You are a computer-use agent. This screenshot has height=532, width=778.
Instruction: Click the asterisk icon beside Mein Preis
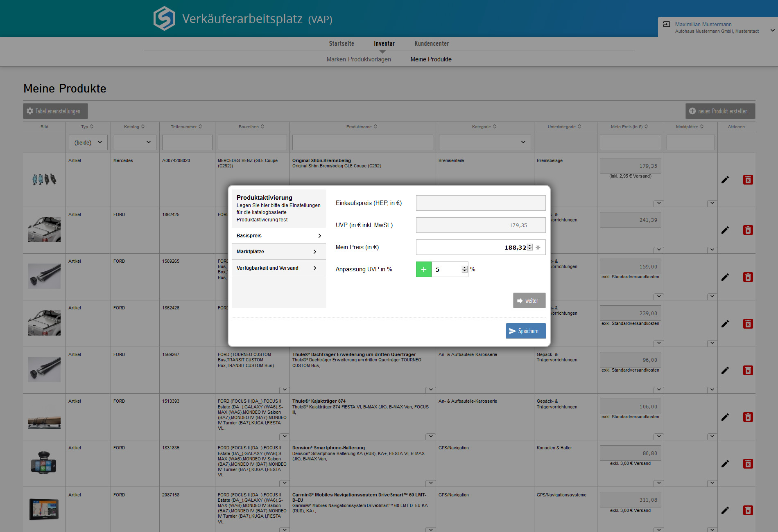coord(538,248)
